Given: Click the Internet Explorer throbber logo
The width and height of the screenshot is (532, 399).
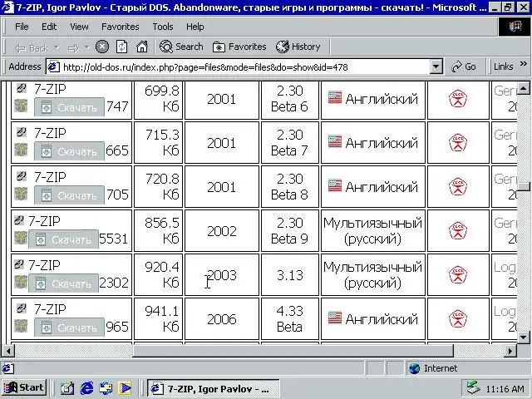Looking at the screenshot, I should point(515,27).
